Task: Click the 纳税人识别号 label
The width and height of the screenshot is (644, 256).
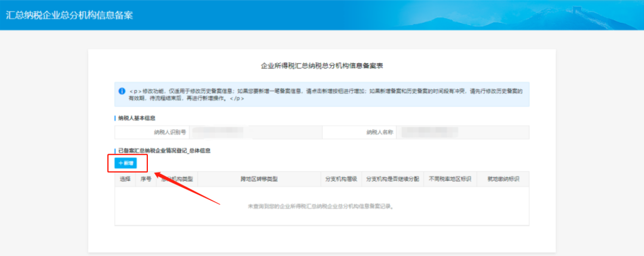Action: [x=169, y=132]
